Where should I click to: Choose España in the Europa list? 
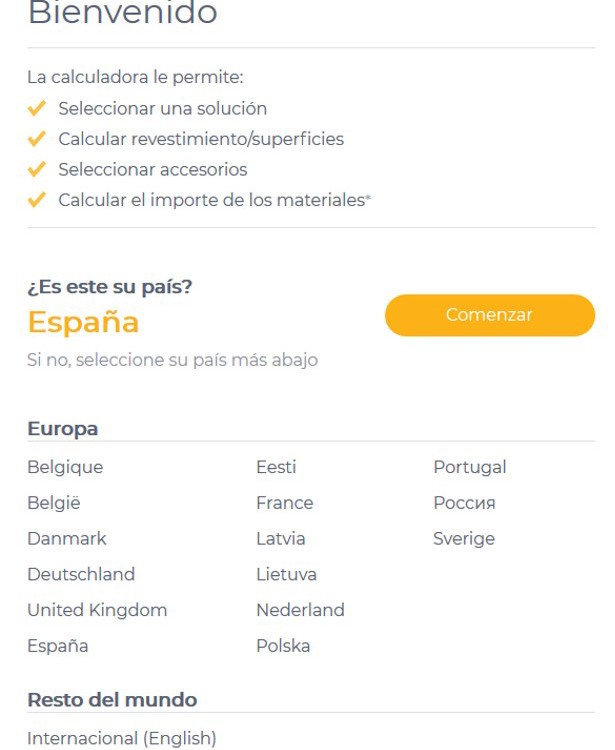(x=58, y=646)
